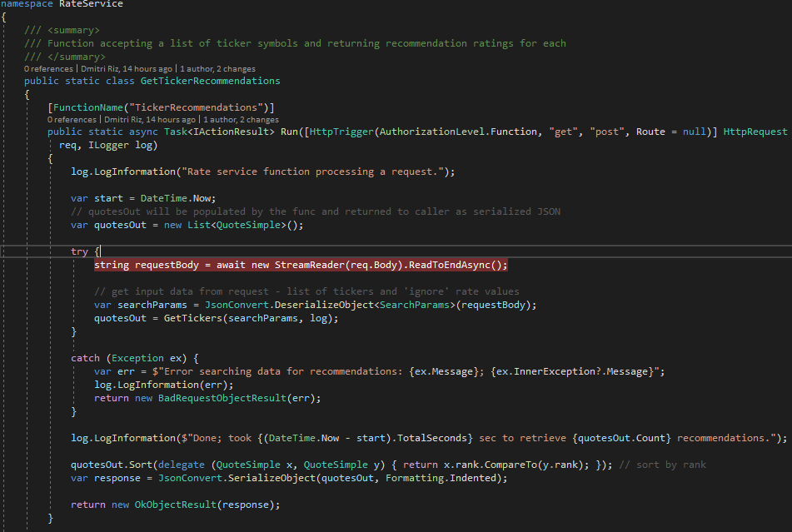This screenshot has width=792, height=532.
Task: Click List<QuoteSimple> in quotesOut declaration
Action: pos(237,225)
